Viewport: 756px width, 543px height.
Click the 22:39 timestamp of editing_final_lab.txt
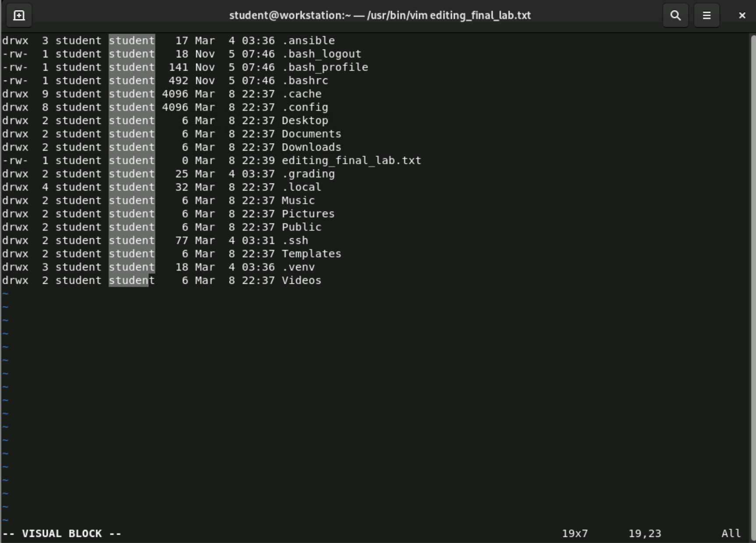258,161
